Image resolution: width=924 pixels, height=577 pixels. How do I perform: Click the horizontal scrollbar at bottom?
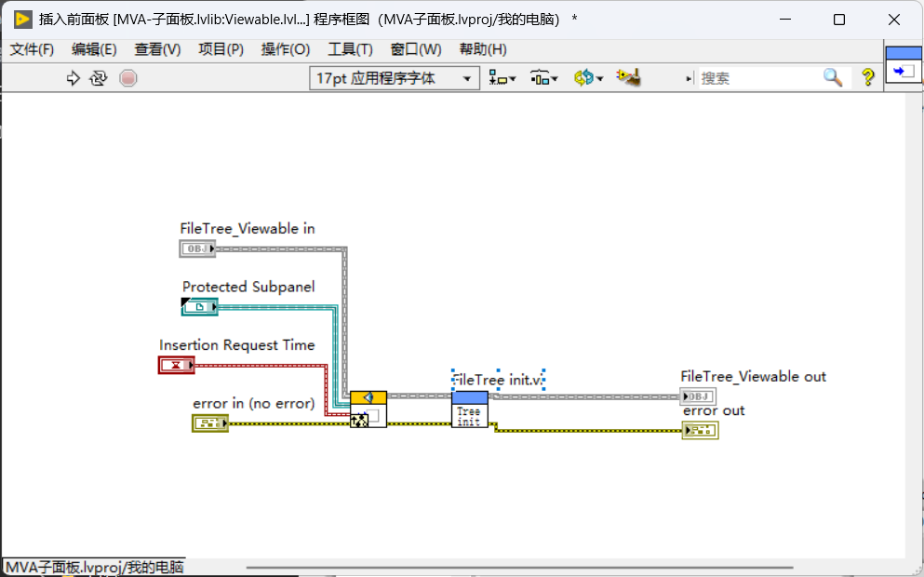click(518, 568)
